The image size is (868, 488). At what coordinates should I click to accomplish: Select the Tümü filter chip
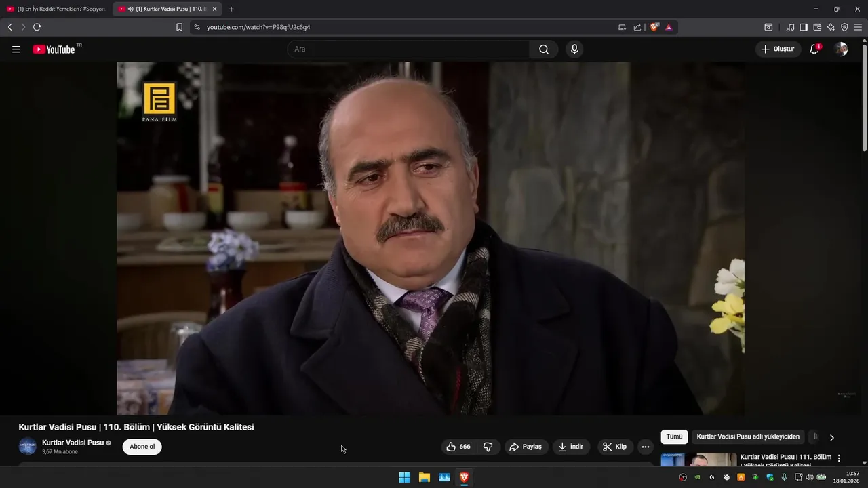pos(674,437)
